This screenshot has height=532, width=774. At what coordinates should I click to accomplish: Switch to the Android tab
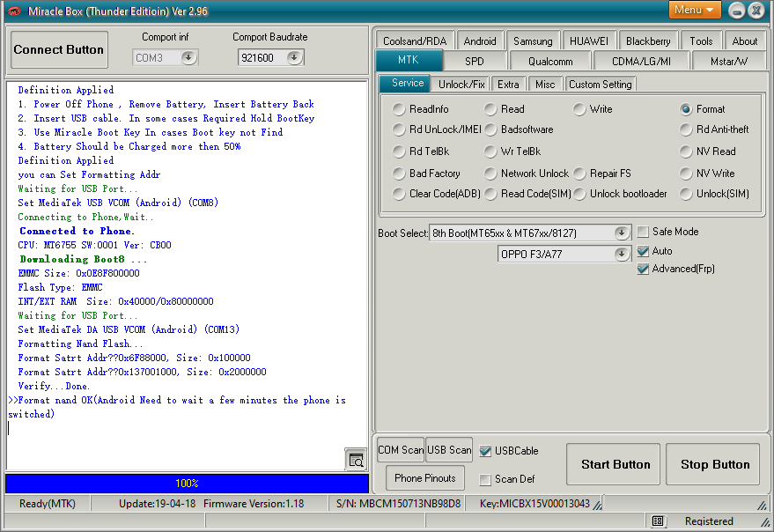[480, 41]
